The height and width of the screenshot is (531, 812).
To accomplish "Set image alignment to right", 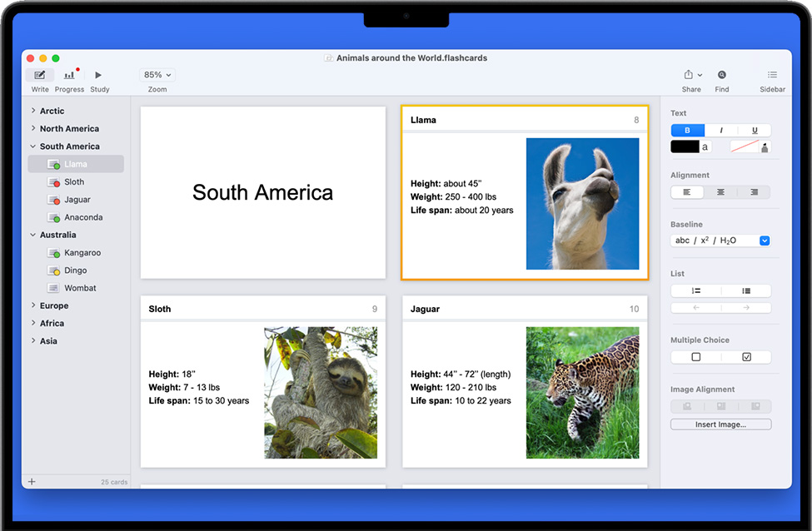I will tap(755, 406).
